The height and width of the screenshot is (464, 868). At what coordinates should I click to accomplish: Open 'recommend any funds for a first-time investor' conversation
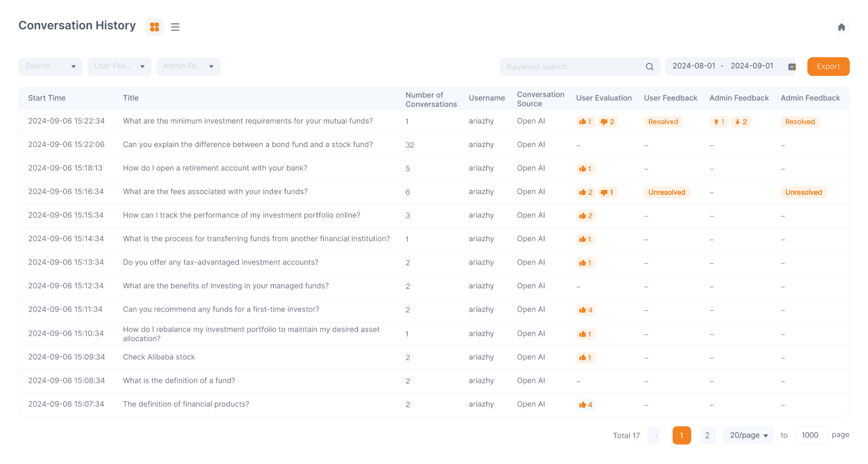[221, 310]
